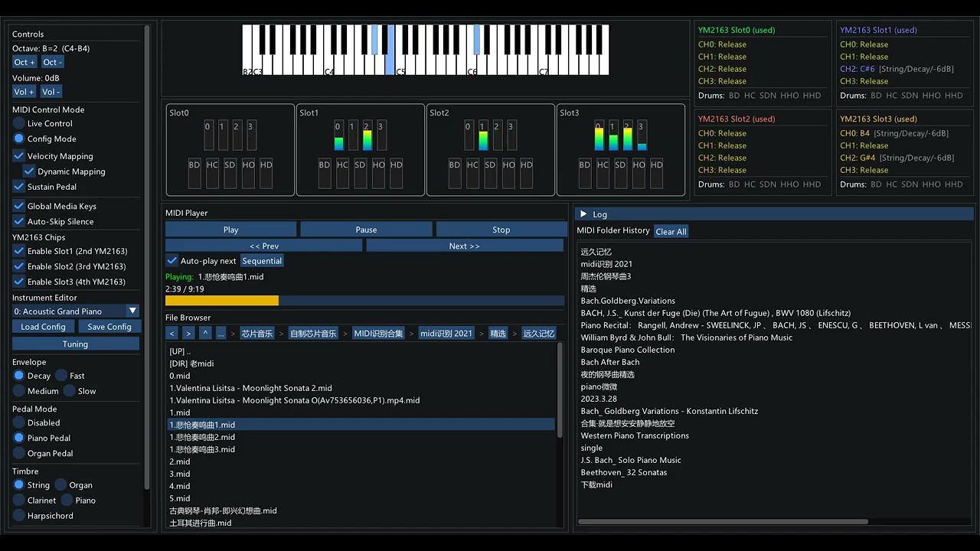Skip to next track with Next >>
The width and height of the screenshot is (980, 551).
coord(465,246)
